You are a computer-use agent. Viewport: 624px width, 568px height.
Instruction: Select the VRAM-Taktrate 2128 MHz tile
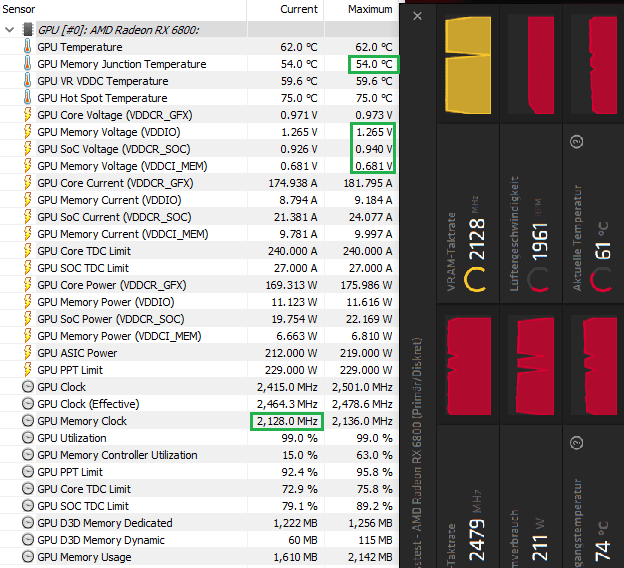(468, 213)
